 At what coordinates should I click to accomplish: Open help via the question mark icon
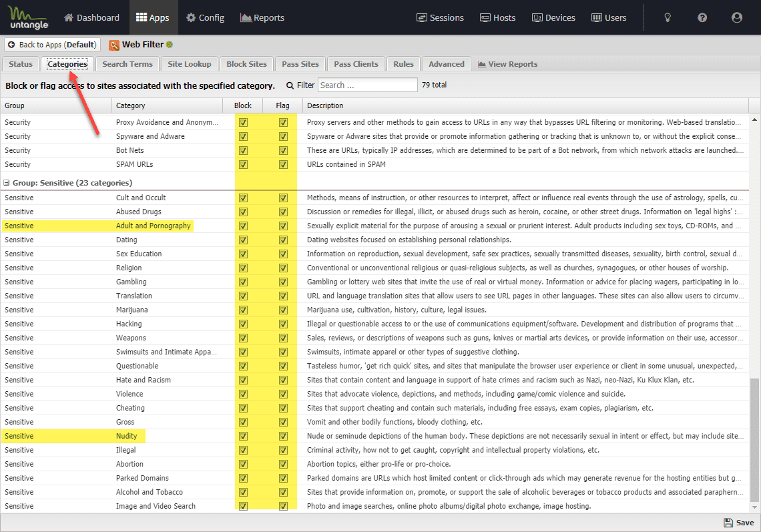(x=702, y=17)
